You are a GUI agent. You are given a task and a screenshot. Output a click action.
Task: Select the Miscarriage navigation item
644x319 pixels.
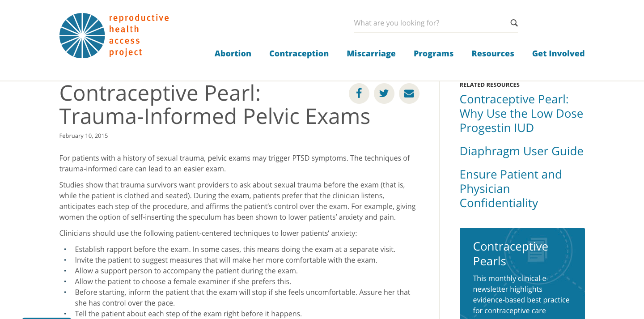point(371,53)
